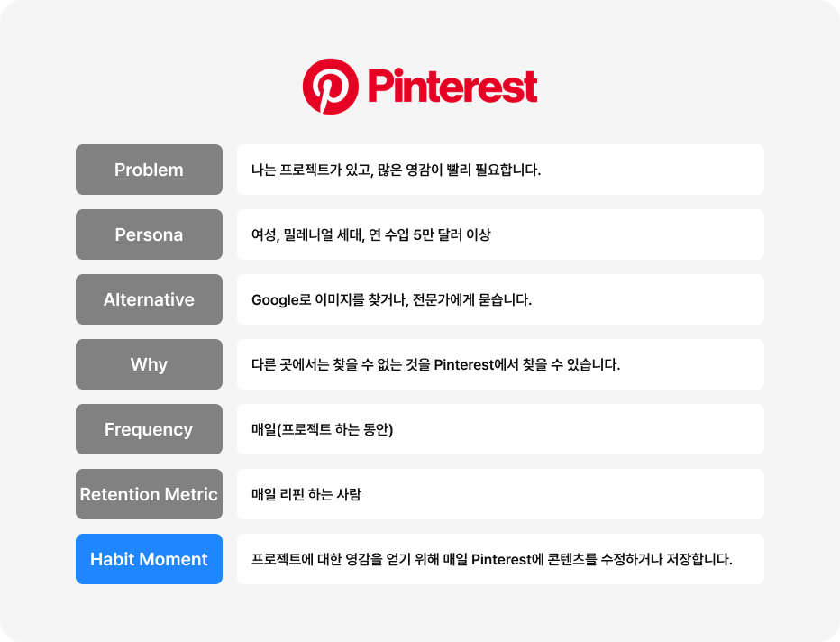Click the gray Why label
This screenshot has width=840, height=642.
point(149,364)
